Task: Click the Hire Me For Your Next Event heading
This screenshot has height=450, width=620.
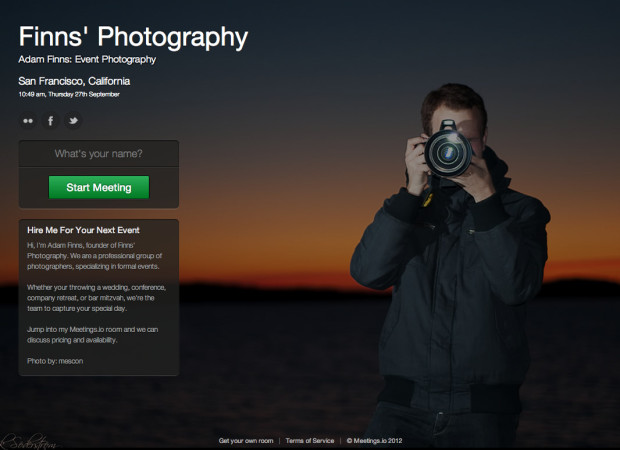Action: tap(83, 229)
